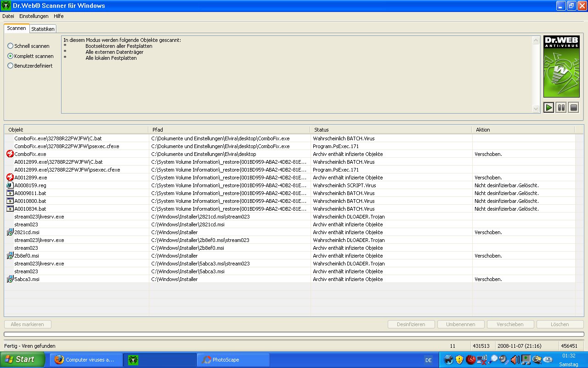Click the Kb cloud tray icon
The height and width of the screenshot is (368, 588).
click(548, 360)
